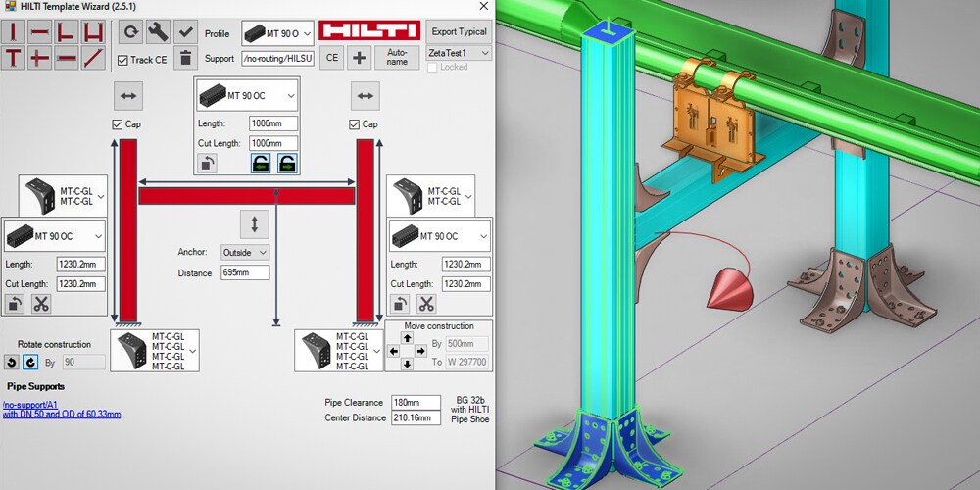Click the CE button
This screenshot has width=980, height=490.
[332, 58]
